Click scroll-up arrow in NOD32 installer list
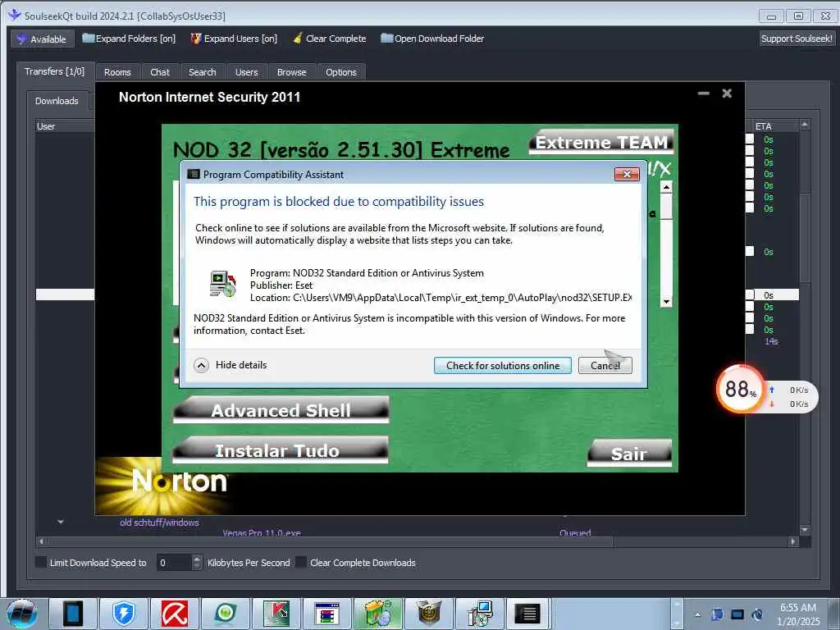This screenshot has height=630, width=840. tap(666, 187)
